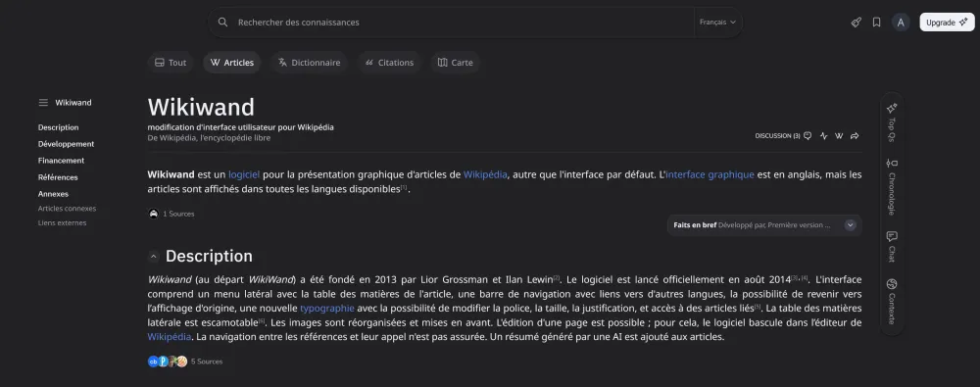Open the Français language dropdown
The image size is (980, 387).
(x=717, y=23)
